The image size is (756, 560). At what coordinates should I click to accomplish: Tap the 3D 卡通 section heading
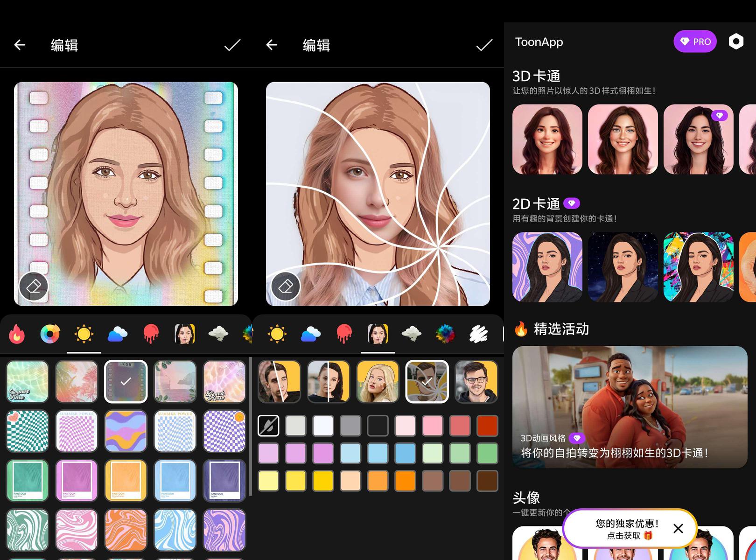536,76
